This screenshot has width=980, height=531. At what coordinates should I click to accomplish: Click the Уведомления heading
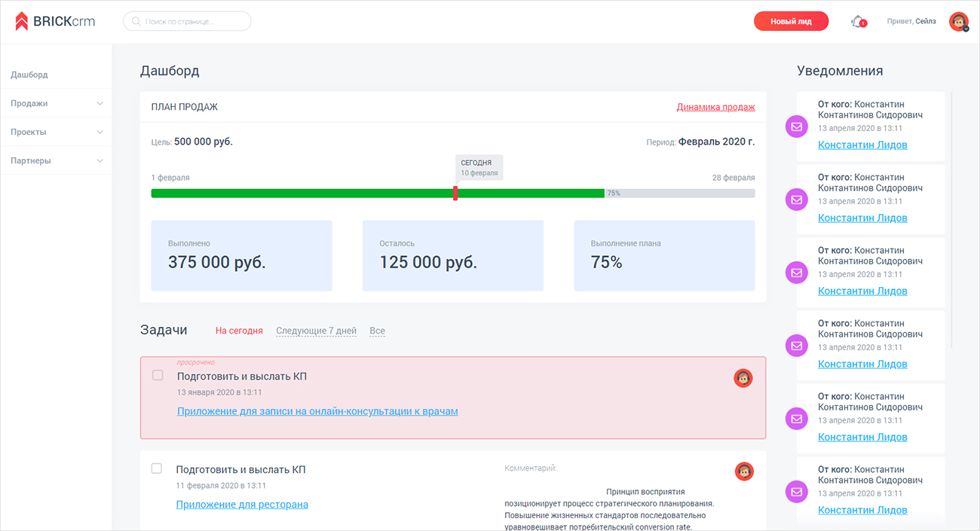(x=840, y=71)
